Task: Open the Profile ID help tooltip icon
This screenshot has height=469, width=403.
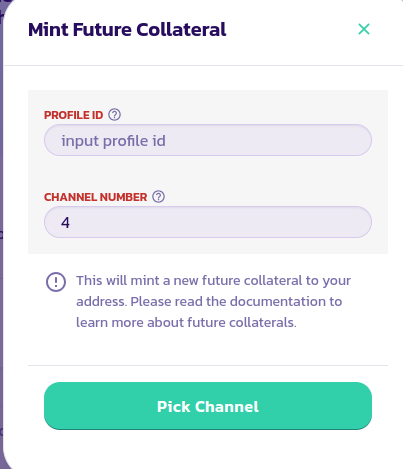Action: (x=114, y=115)
